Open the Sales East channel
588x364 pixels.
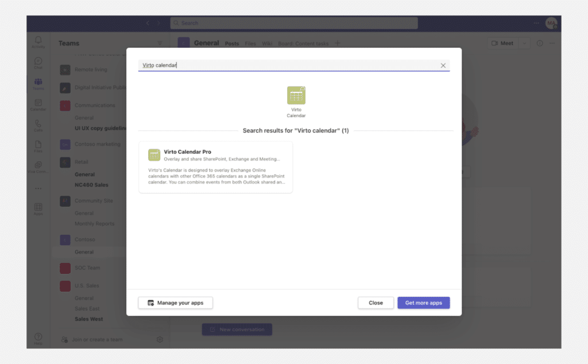pyautogui.click(x=87, y=309)
